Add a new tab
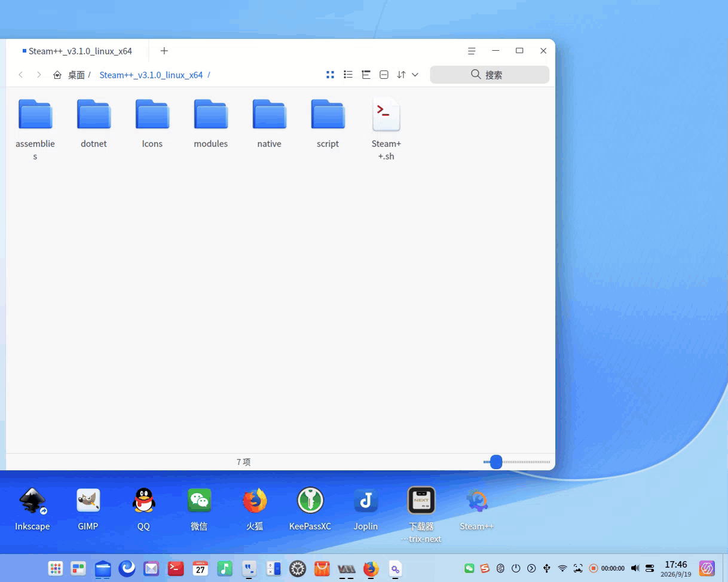728x582 pixels. click(164, 51)
